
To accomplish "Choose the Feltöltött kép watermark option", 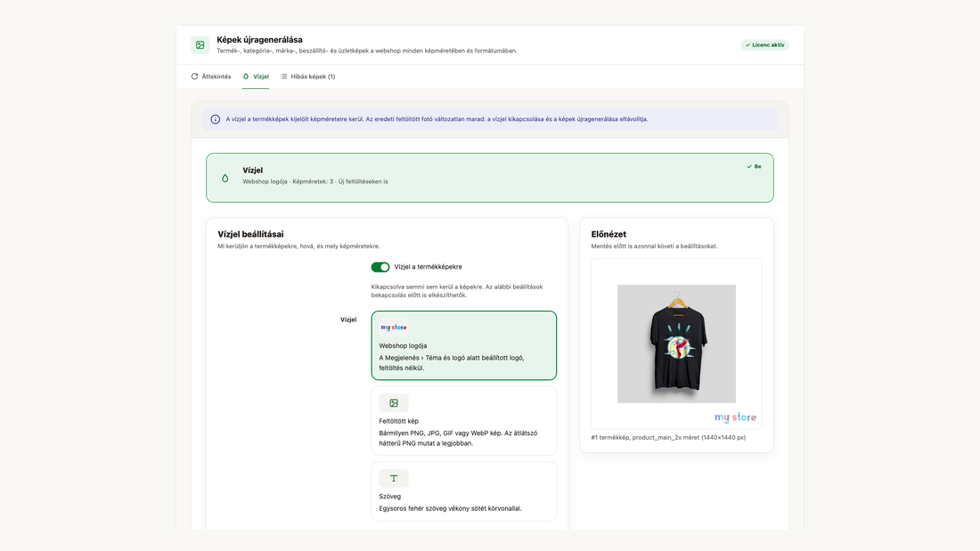I will coord(464,420).
